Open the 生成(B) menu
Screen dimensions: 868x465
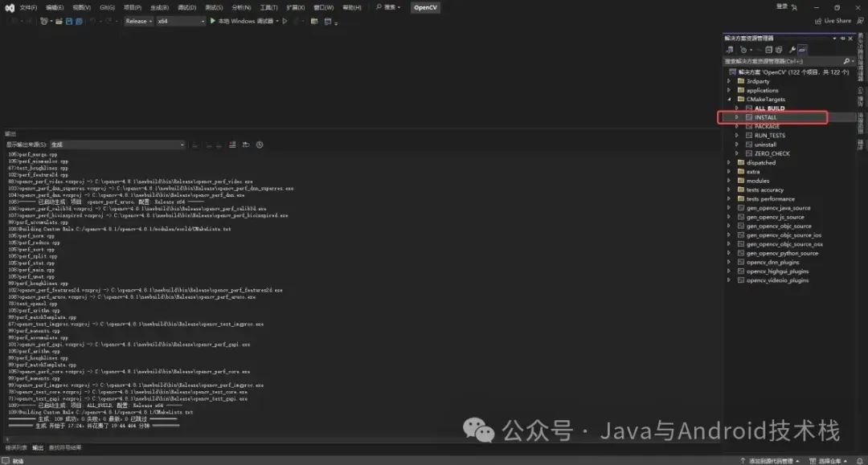click(x=159, y=8)
